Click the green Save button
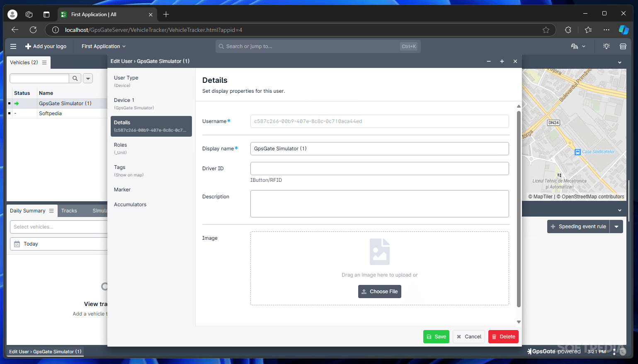The width and height of the screenshot is (638, 364). [x=436, y=337]
